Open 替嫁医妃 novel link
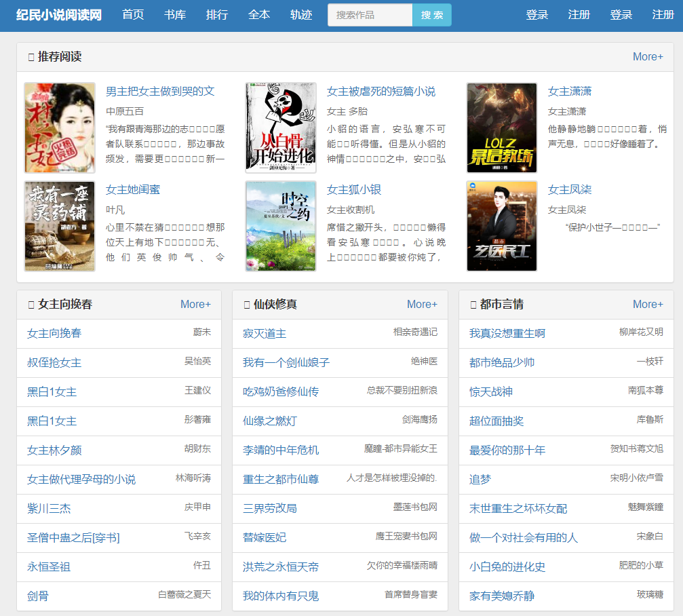The width and height of the screenshot is (683, 616). 265,537
